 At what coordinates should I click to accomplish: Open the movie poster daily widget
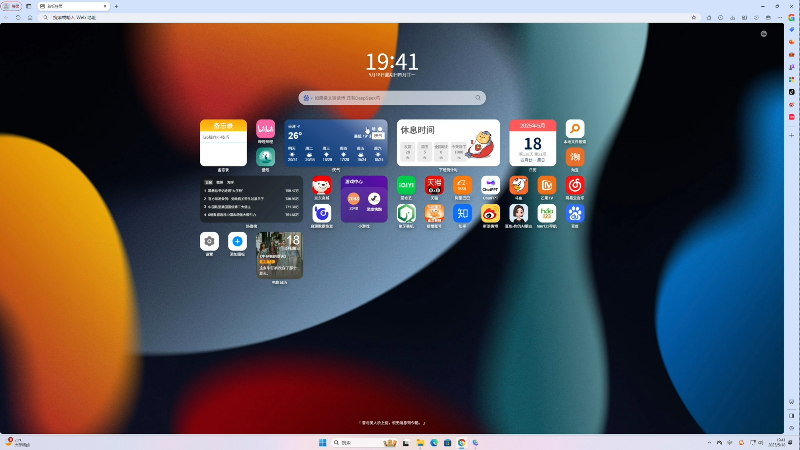click(279, 255)
